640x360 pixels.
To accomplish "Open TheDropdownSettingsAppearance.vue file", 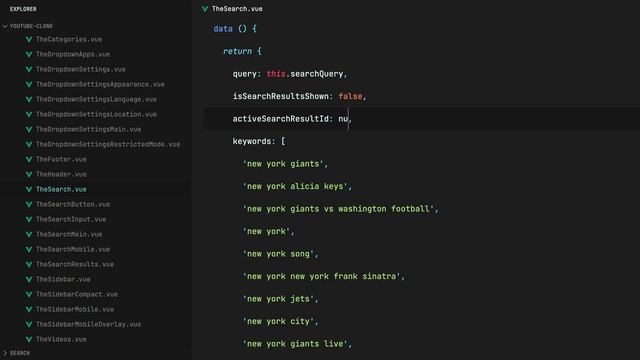I will 100,84.
